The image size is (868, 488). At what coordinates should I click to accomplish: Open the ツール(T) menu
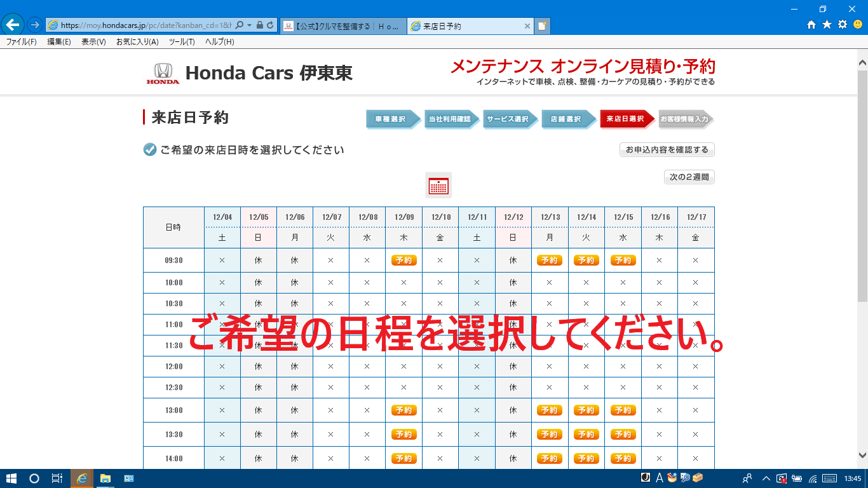(182, 42)
